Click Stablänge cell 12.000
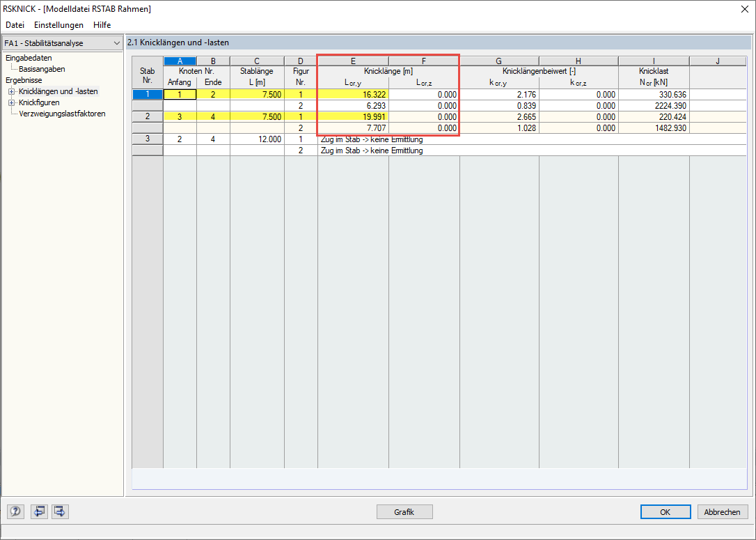This screenshot has height=540, width=756. [x=257, y=139]
